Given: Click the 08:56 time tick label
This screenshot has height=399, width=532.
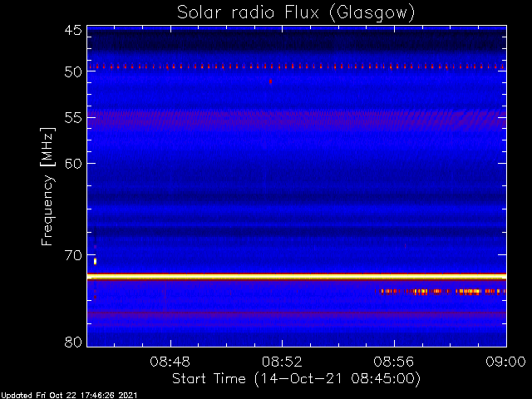Looking at the screenshot, I should pyautogui.click(x=393, y=362).
